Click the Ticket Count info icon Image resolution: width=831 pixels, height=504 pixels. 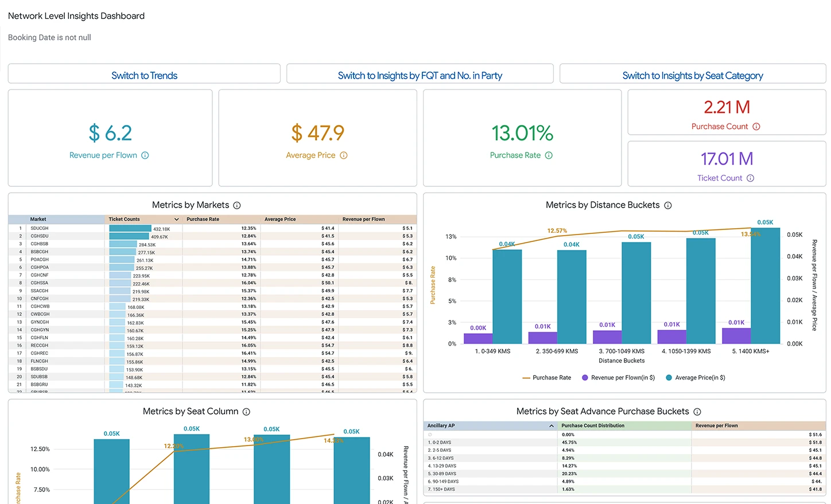750,178
